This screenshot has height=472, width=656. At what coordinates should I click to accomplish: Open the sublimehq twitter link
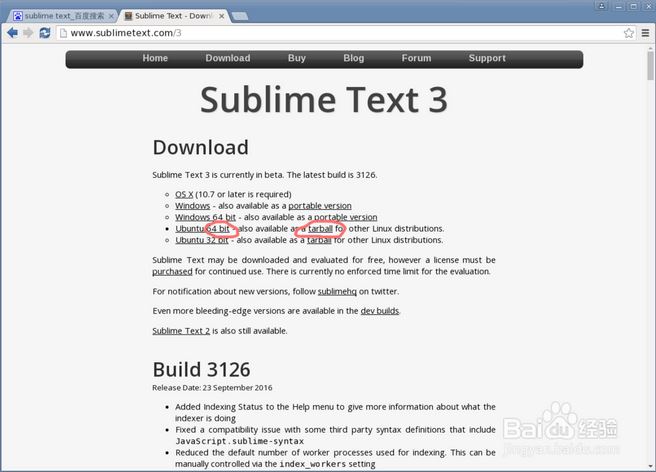point(337,291)
